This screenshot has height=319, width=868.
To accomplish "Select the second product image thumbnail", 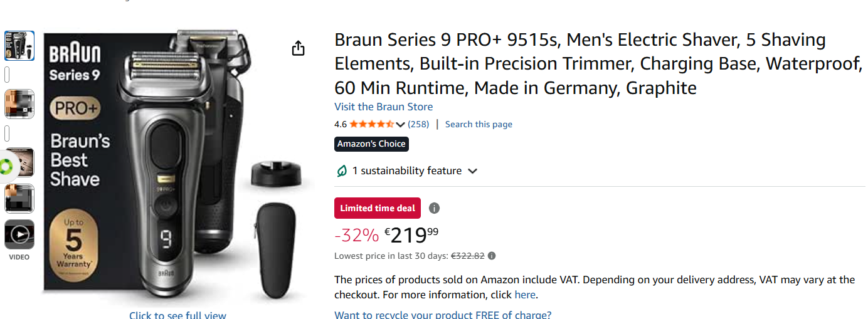I will point(19,104).
